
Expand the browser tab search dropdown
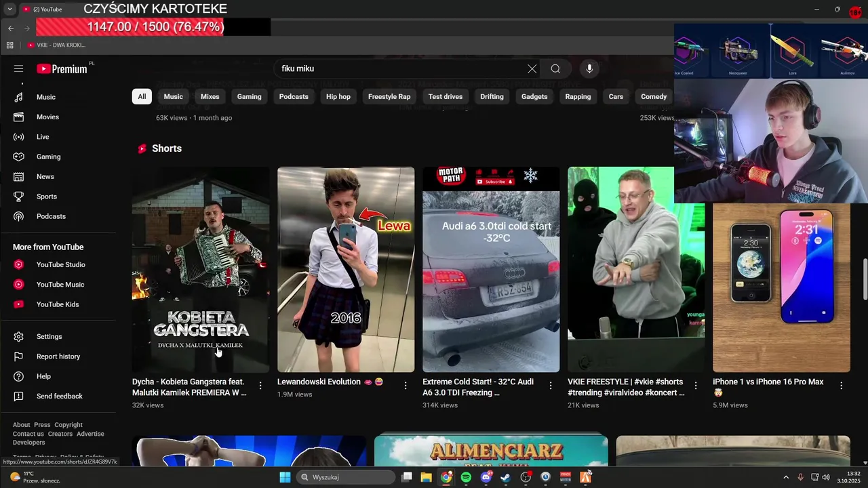point(9,9)
